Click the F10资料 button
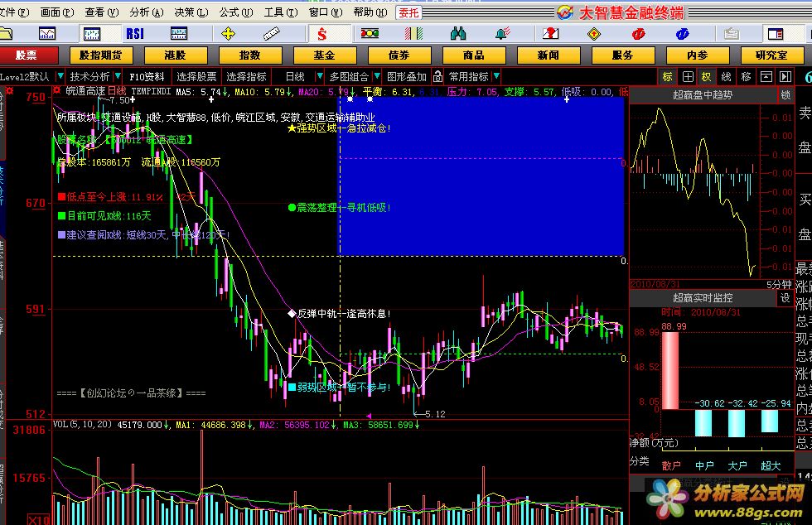 (147, 77)
